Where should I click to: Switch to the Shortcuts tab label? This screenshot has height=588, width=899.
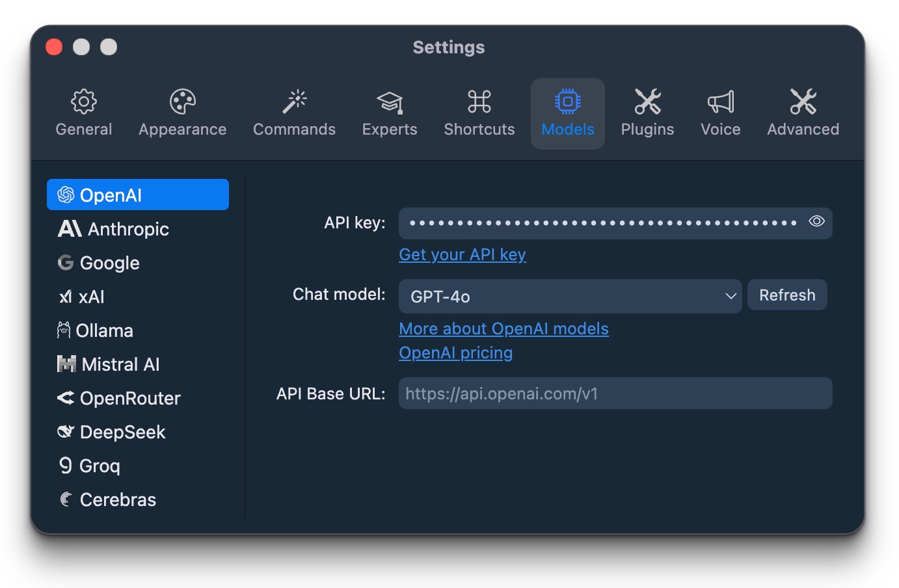pos(479,129)
